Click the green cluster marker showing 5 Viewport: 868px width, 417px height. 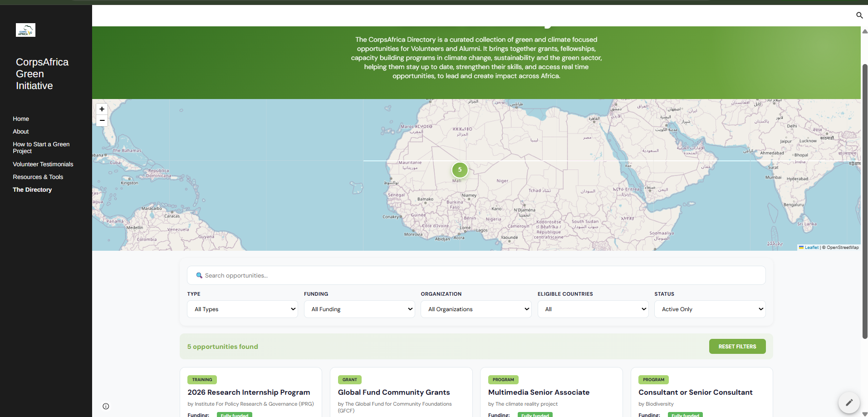(x=460, y=170)
